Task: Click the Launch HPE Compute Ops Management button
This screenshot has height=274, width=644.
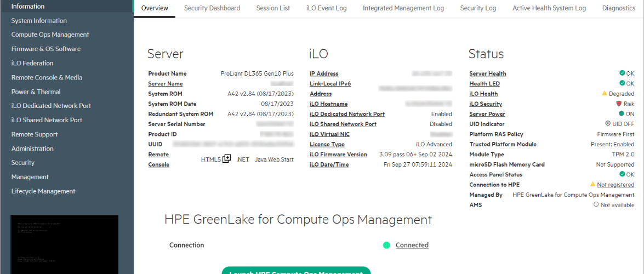Action: (296, 271)
